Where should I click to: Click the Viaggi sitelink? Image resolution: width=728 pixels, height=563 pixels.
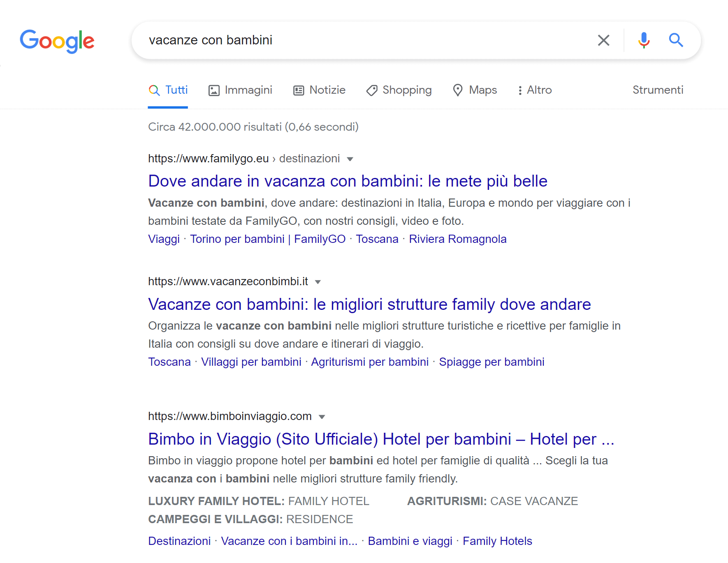point(164,239)
